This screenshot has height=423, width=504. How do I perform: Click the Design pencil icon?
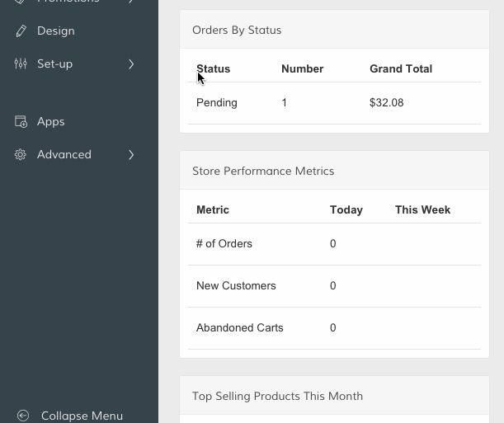[x=21, y=31]
